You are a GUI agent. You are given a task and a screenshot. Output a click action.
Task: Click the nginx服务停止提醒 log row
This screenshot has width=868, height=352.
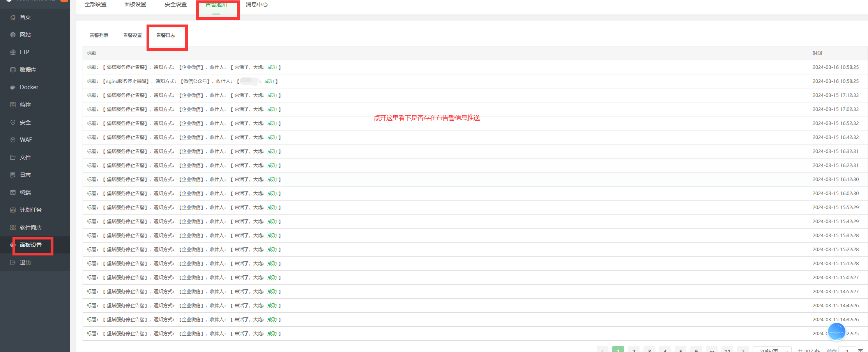pos(475,81)
